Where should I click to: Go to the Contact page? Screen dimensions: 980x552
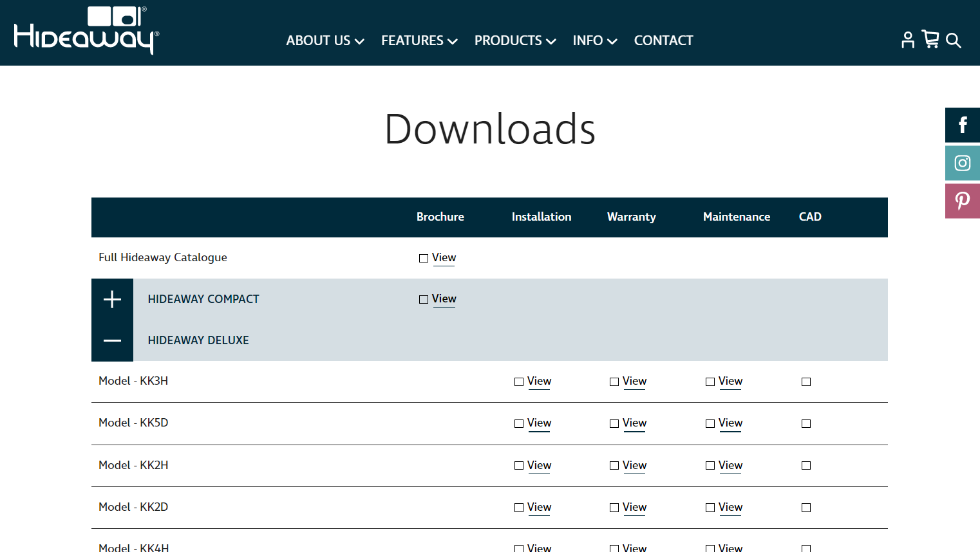663,41
